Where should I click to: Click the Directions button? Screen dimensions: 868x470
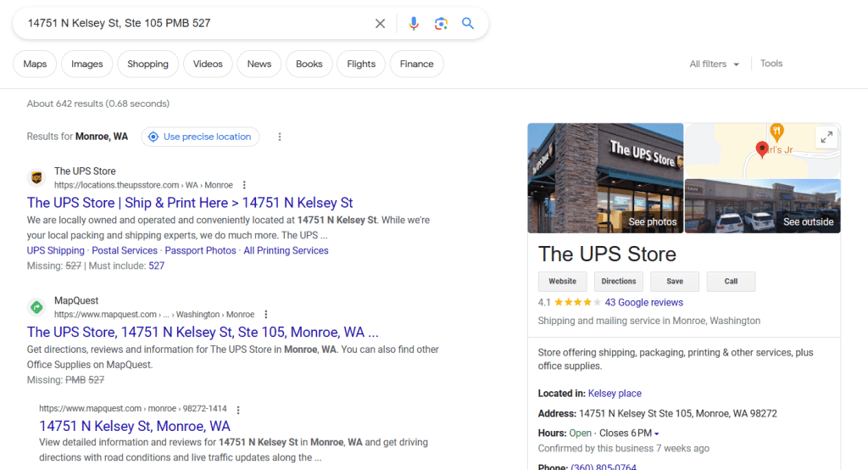click(x=618, y=282)
